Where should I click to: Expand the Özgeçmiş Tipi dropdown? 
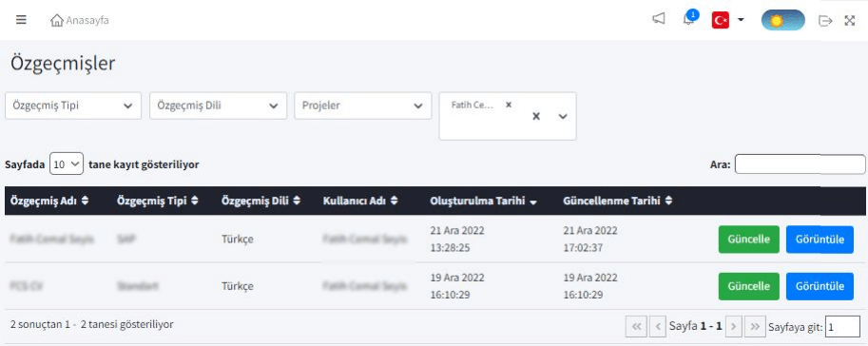(x=73, y=106)
